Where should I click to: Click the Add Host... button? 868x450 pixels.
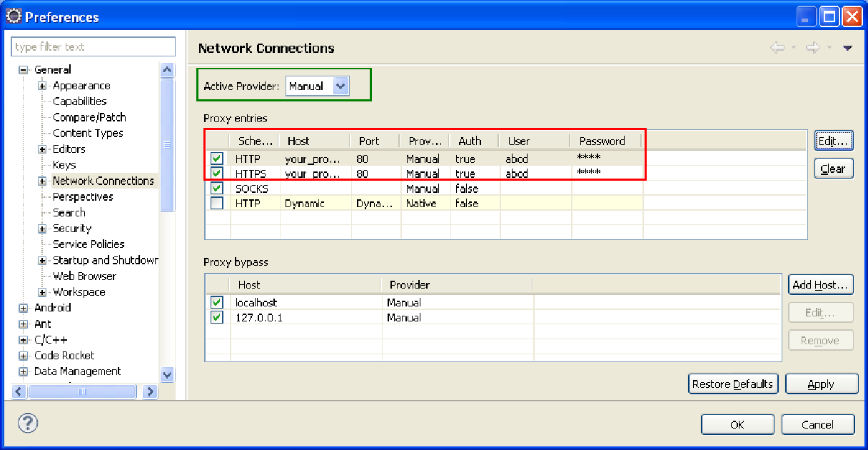click(821, 284)
